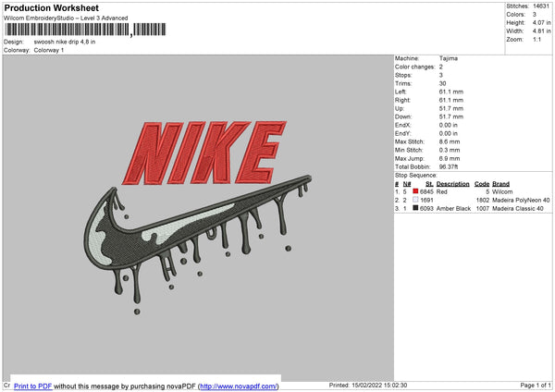Select the 'Page 1 of 1' footer text
Screen dimensions: 555x392
click(x=536, y=385)
